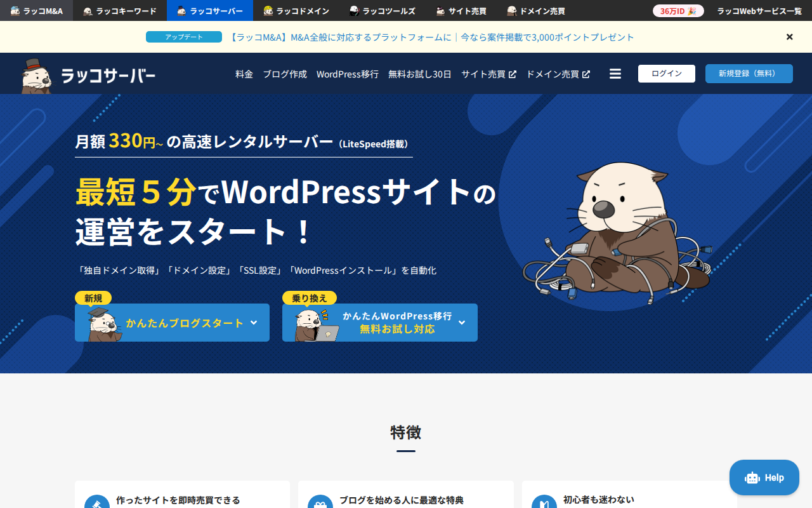
Task: Click 初心者も迷わない card title
Action: click(x=599, y=500)
